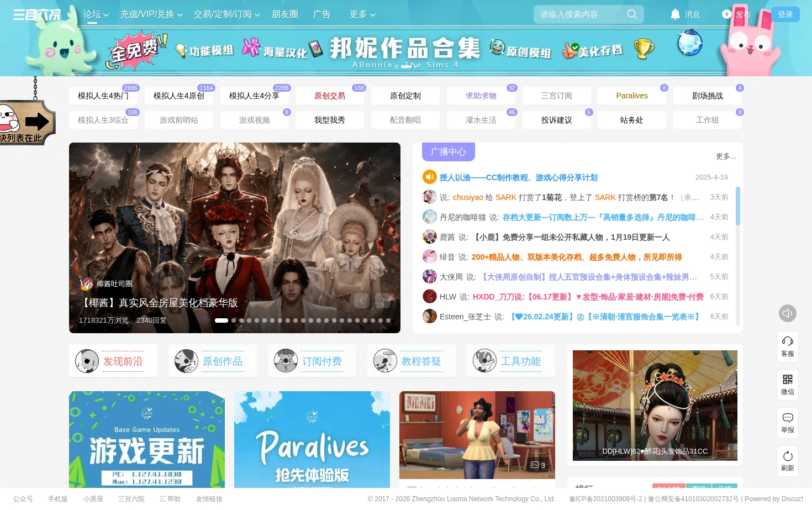Image resolution: width=812 pixels, height=510 pixels.
Task: Show the WeChat QR code icon
Action: (x=788, y=380)
